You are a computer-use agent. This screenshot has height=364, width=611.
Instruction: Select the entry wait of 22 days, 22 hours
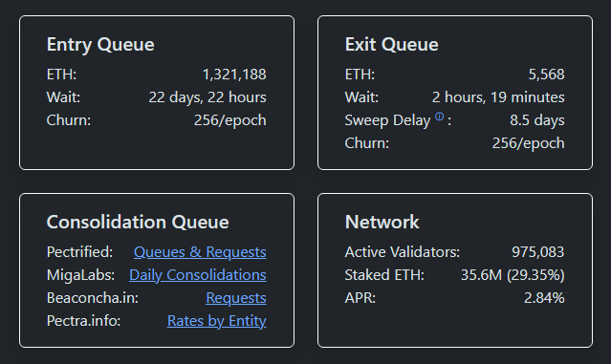pyautogui.click(x=207, y=97)
